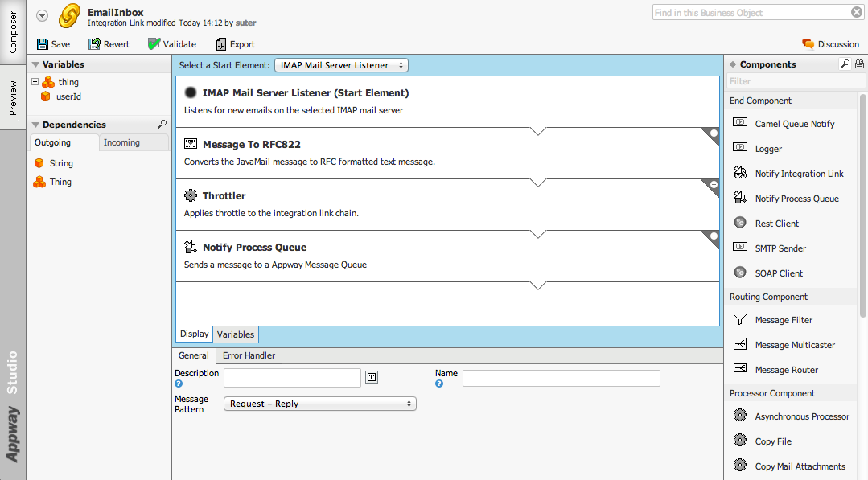Save the integration link
The width and height of the screenshot is (868, 480).
(x=53, y=44)
